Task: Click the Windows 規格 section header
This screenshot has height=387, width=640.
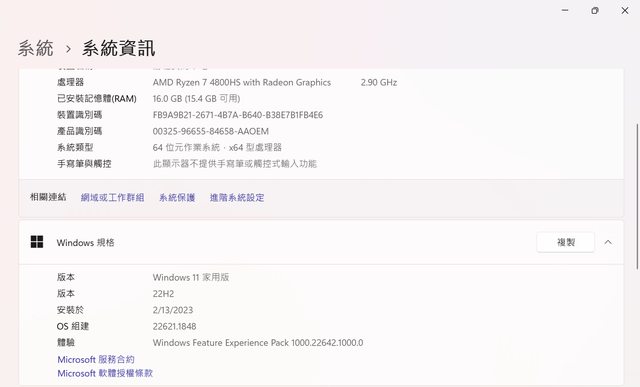Action: (321, 242)
